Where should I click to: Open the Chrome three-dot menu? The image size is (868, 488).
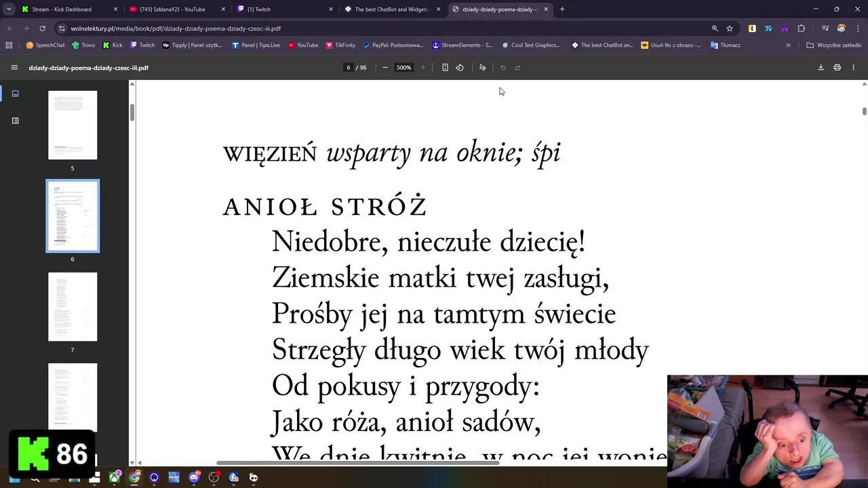tap(858, 28)
